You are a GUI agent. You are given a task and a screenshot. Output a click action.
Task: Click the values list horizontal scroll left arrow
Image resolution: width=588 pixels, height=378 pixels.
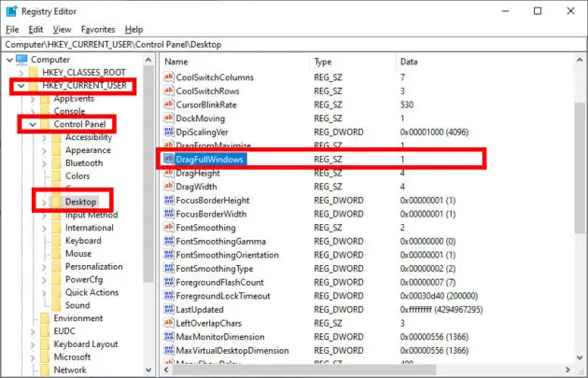click(x=166, y=371)
